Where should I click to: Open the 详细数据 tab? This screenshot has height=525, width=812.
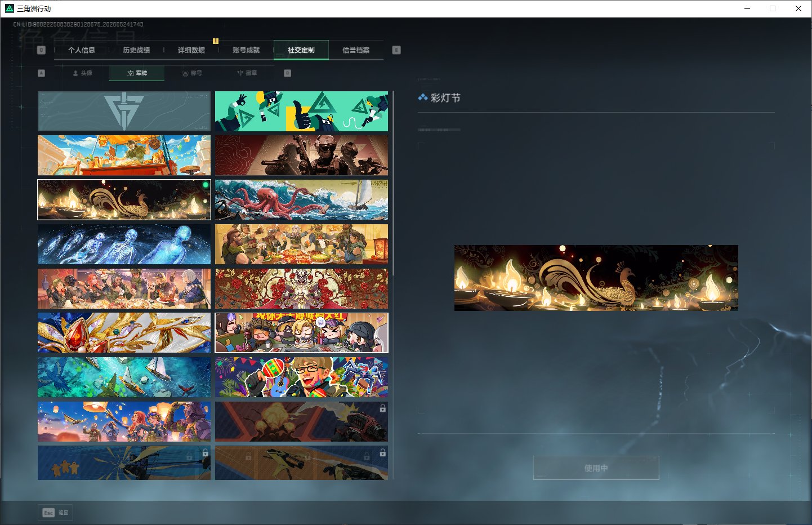pyautogui.click(x=191, y=50)
